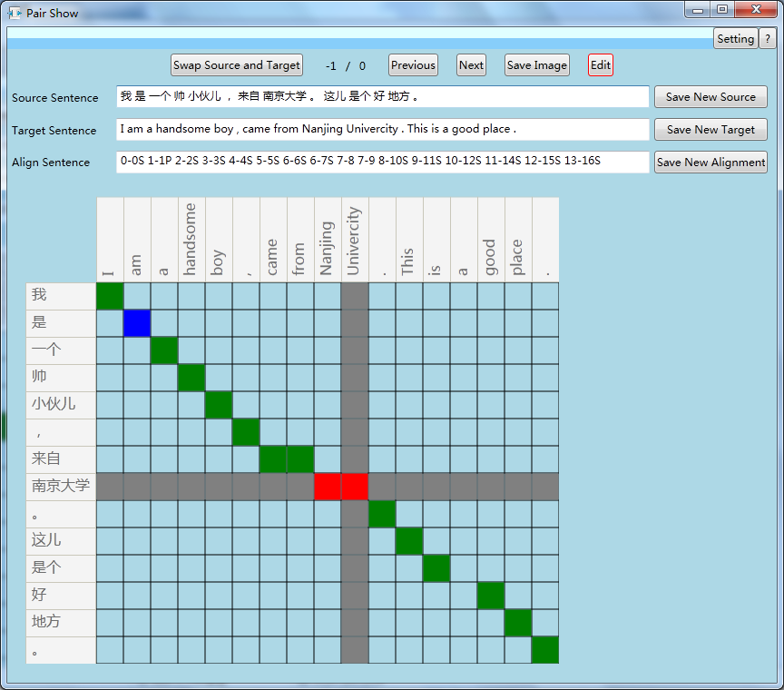Screen dimensions: 784x690
Task: Click red cell aligning 南京大学 with Univercity
Action: tap(355, 487)
